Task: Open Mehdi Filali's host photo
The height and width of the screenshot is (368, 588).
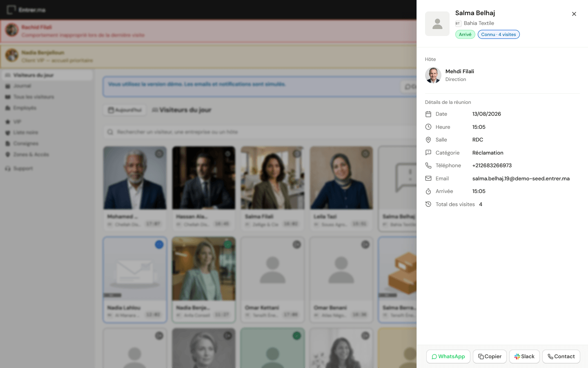Action: (433, 75)
